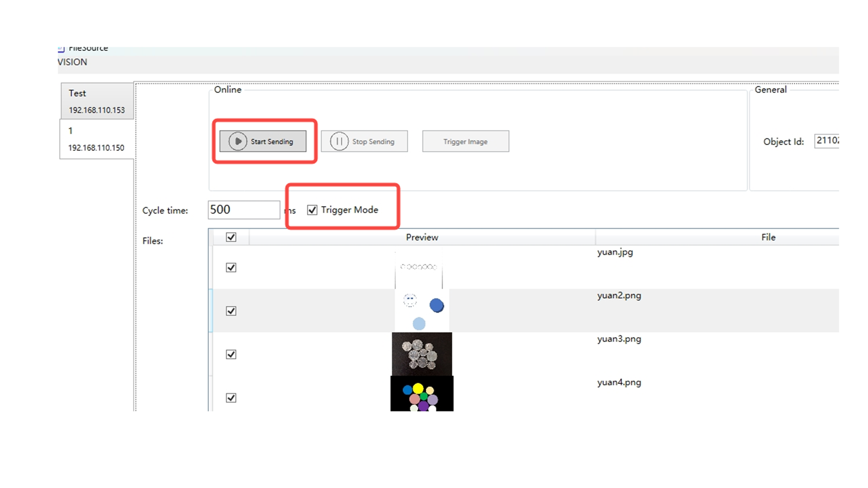The height and width of the screenshot is (488, 868).
Task: Select the tab named 1 192.168.110.150
Action: tap(96, 139)
